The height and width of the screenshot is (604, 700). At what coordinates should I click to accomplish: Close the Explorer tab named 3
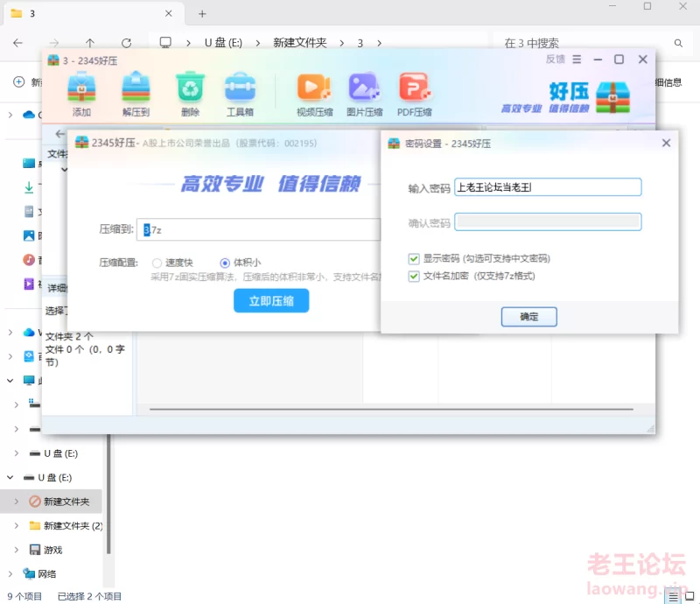168,14
